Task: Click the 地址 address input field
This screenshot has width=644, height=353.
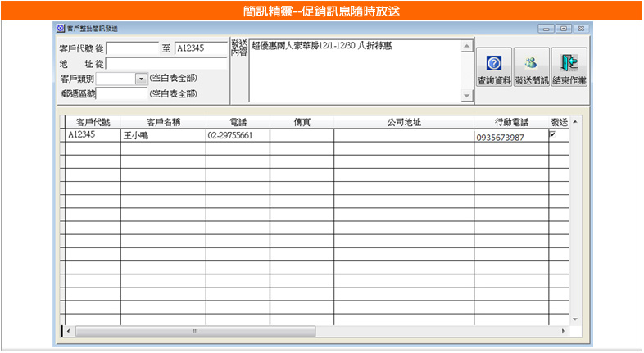Action: (166, 63)
